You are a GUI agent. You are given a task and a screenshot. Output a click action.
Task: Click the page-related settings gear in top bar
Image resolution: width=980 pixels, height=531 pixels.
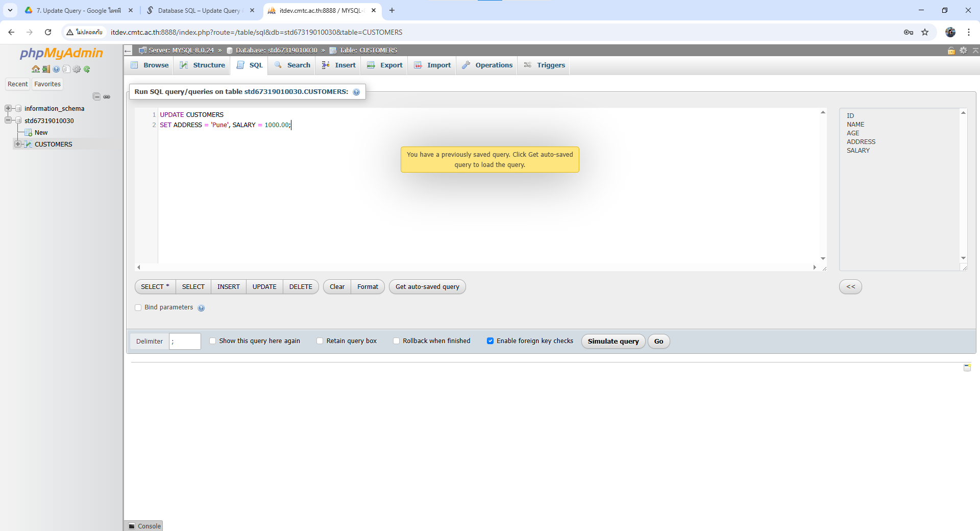pyautogui.click(x=963, y=50)
